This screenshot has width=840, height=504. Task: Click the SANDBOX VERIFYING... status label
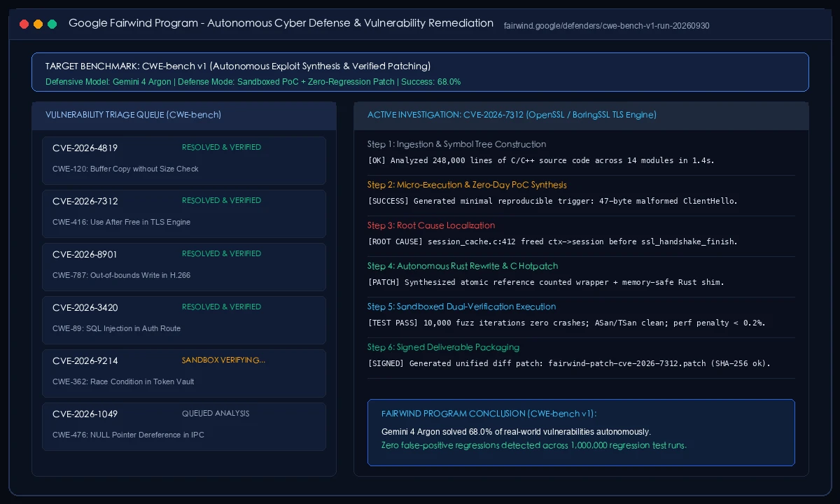[223, 360]
